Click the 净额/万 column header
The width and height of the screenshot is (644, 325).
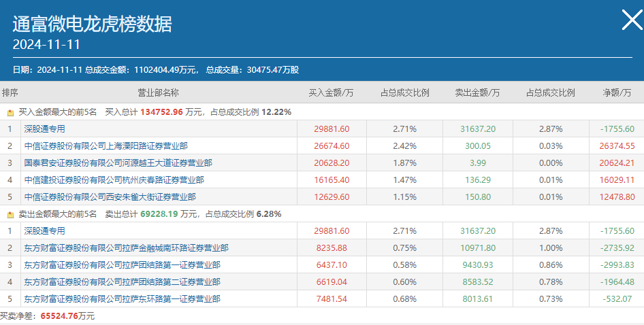click(x=617, y=92)
